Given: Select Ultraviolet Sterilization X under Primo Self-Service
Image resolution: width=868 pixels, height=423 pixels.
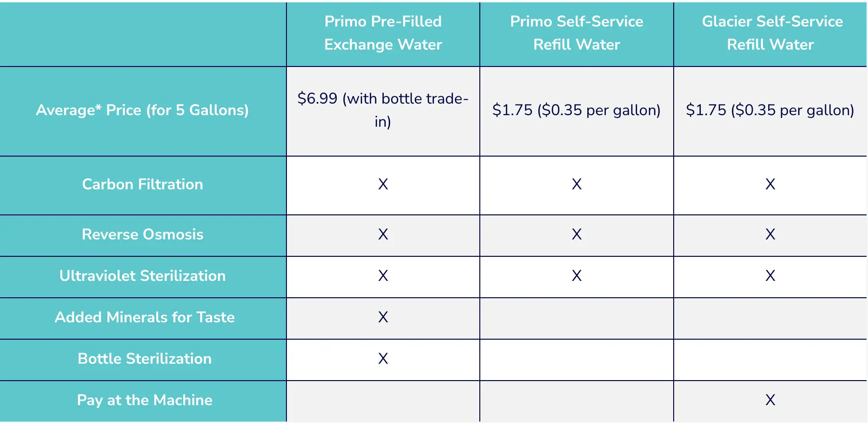Looking at the screenshot, I should click(x=576, y=276).
